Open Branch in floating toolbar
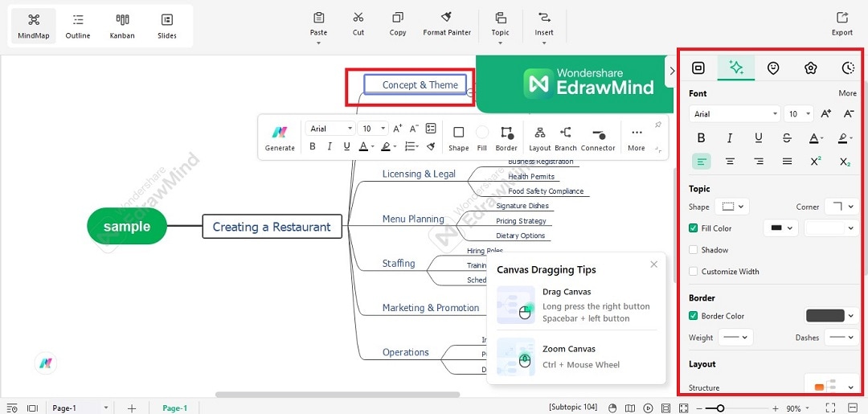Viewport: 868px width, 414px height. pyautogui.click(x=566, y=138)
